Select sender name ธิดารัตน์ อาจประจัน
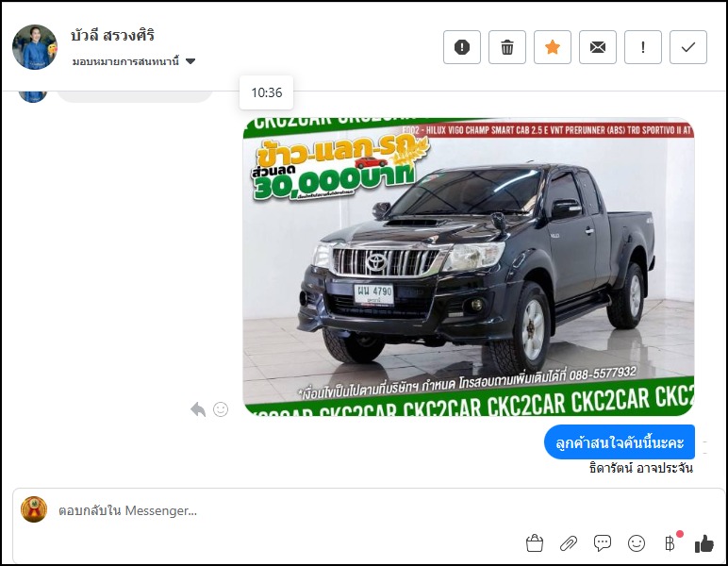The height and width of the screenshot is (566, 728). pos(640,468)
